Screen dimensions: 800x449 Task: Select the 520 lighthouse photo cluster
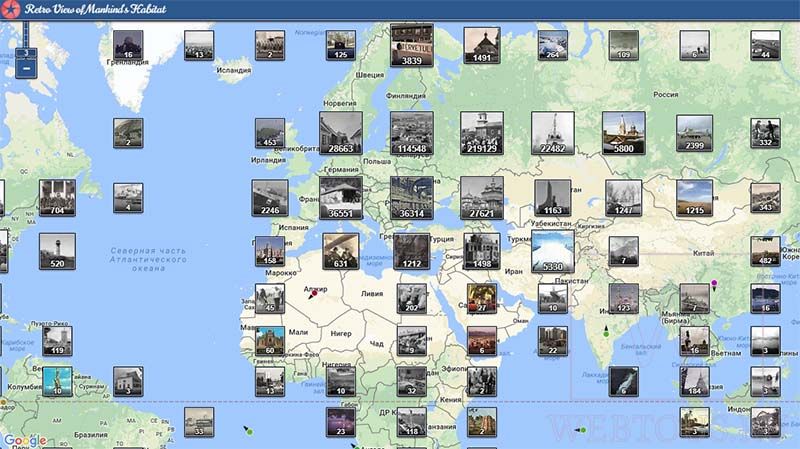[x=57, y=251]
